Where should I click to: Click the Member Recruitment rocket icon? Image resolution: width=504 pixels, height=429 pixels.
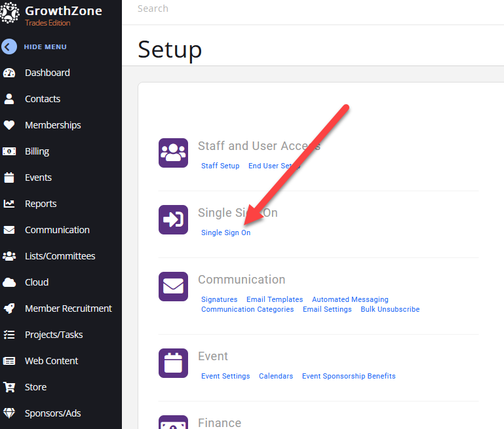(9, 308)
